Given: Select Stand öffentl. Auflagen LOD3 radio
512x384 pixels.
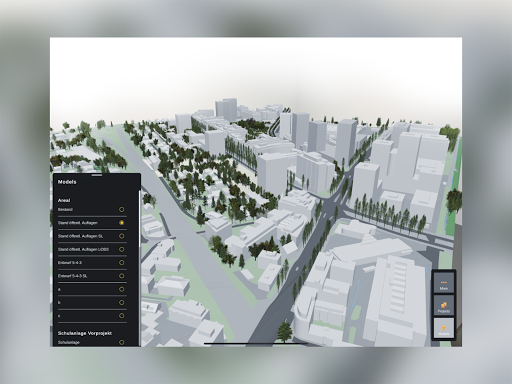Looking at the screenshot, I should (x=122, y=249).
